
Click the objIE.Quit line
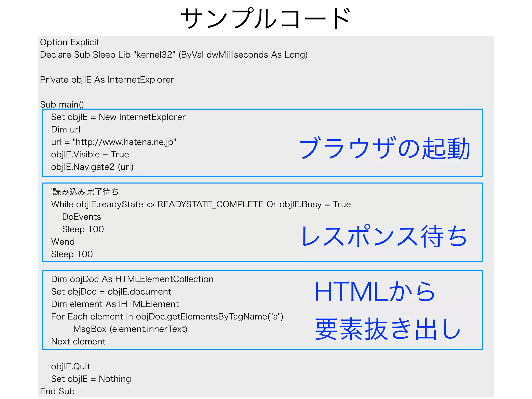coord(71,367)
